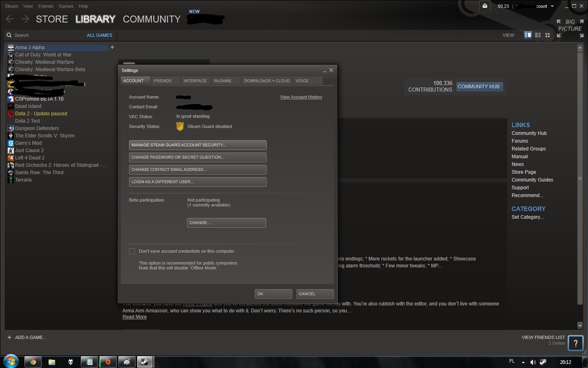Open the View menu
This screenshot has height=368, width=588.
click(x=28, y=6)
